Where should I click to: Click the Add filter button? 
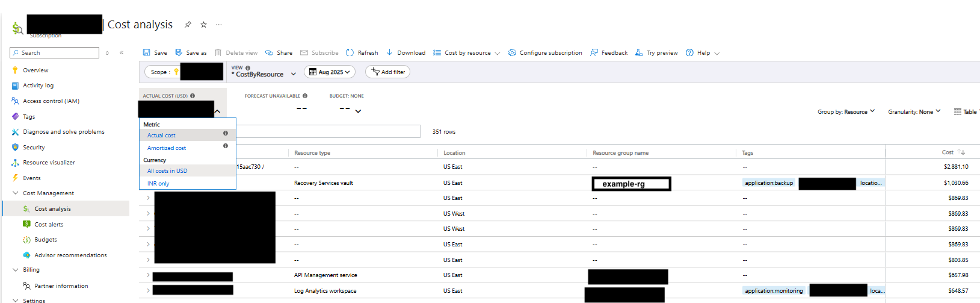pos(388,72)
